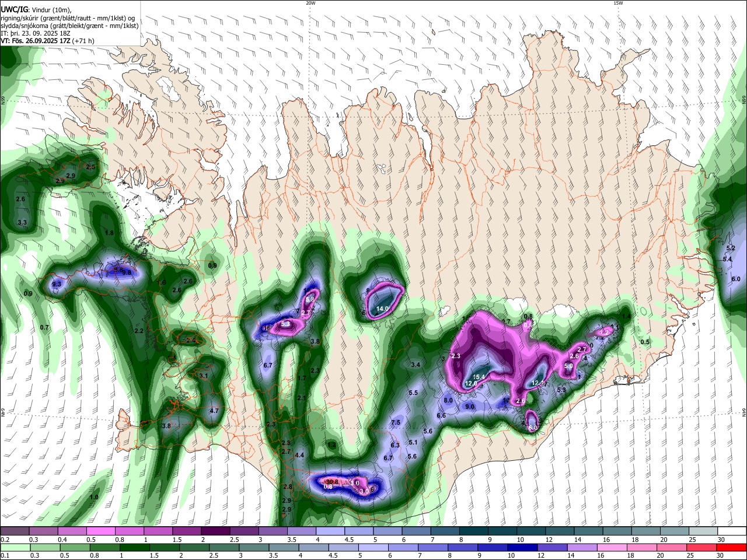Click the 4.4 value on the map
The image size is (747, 560).
[x=299, y=455]
